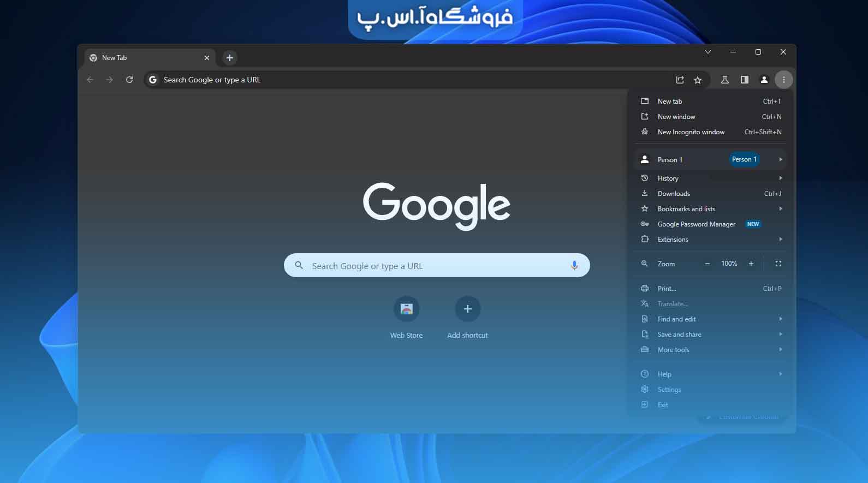Select the New Tab browser tab
The width and height of the screenshot is (868, 483).
click(x=150, y=58)
